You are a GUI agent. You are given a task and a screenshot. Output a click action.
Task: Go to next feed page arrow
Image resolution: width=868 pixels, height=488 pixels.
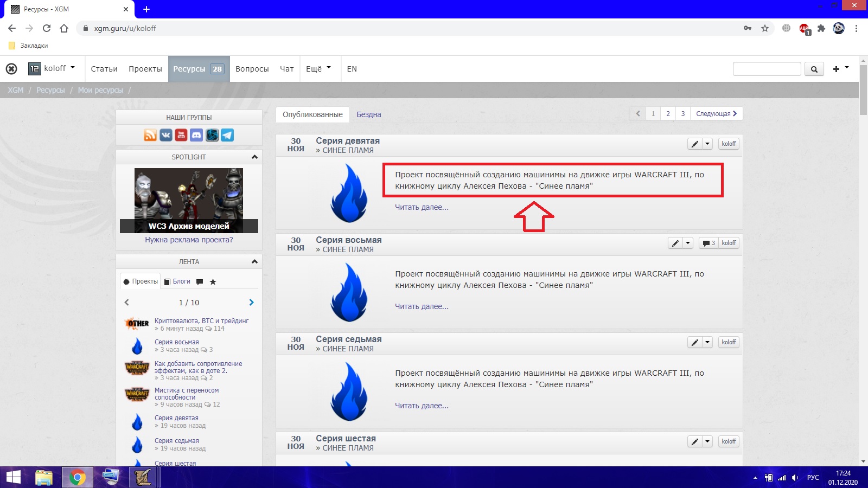point(251,303)
